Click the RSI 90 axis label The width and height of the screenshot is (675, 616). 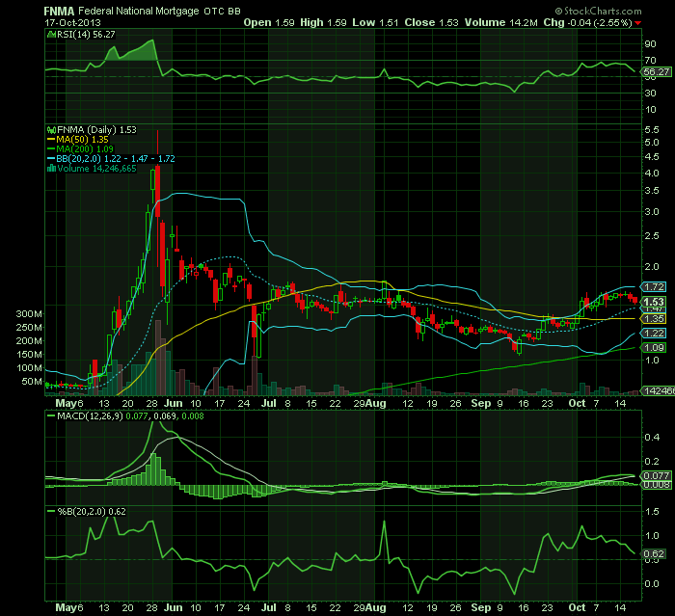651,44
